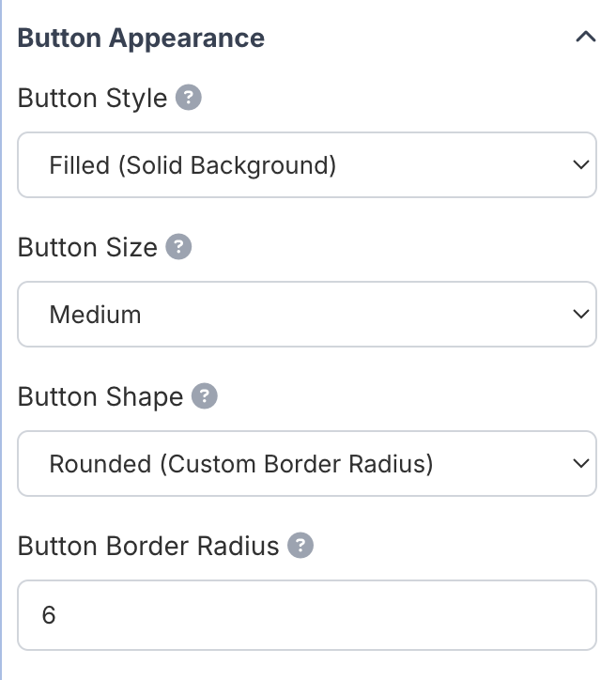Open the Button Shape dropdown
Screen dimensions: 616x680
tap(307, 464)
